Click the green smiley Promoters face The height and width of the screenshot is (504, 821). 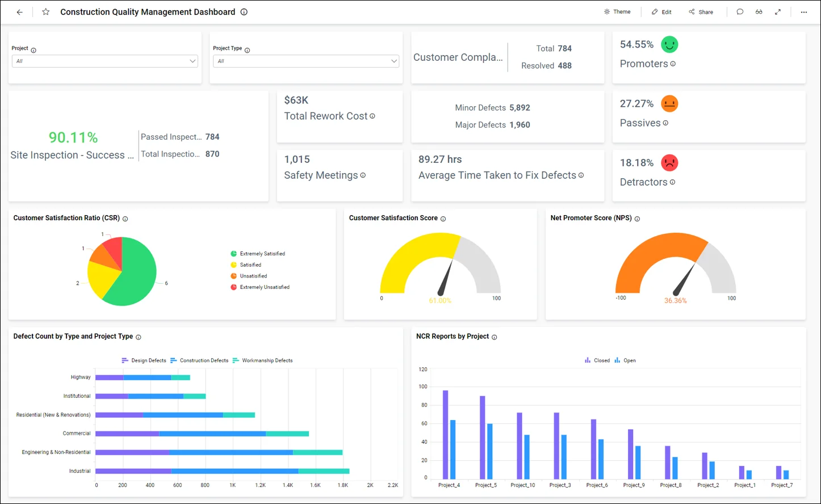670,44
